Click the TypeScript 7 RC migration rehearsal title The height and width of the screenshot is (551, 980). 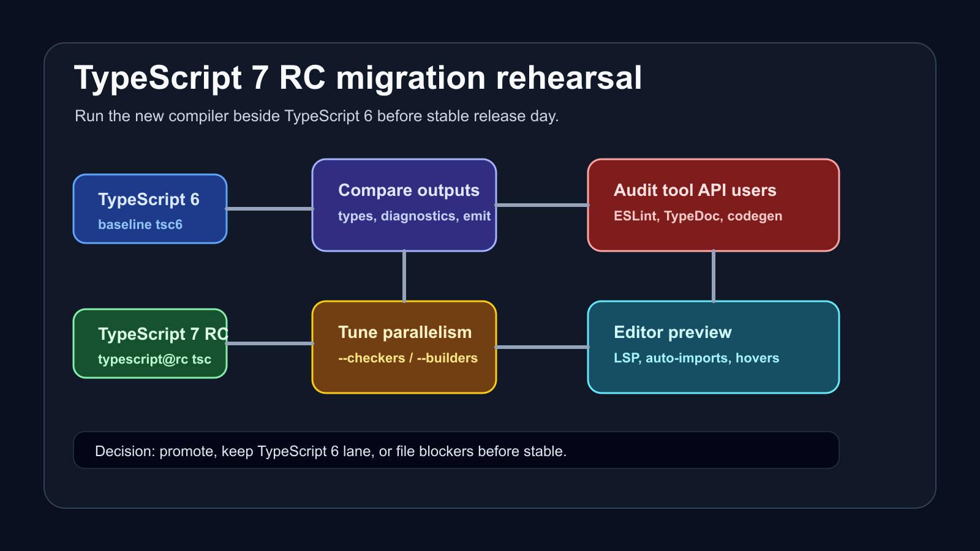(x=358, y=78)
